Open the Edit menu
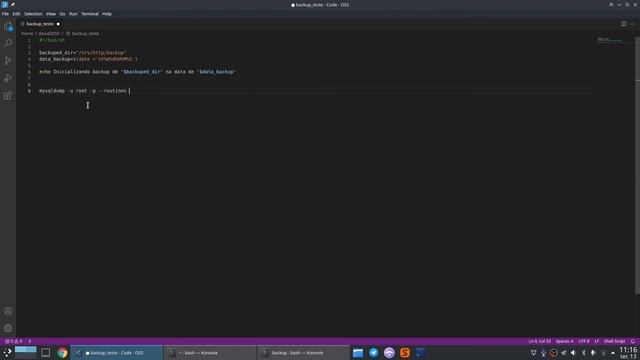Viewport: 640px width, 360px height. pos(16,14)
